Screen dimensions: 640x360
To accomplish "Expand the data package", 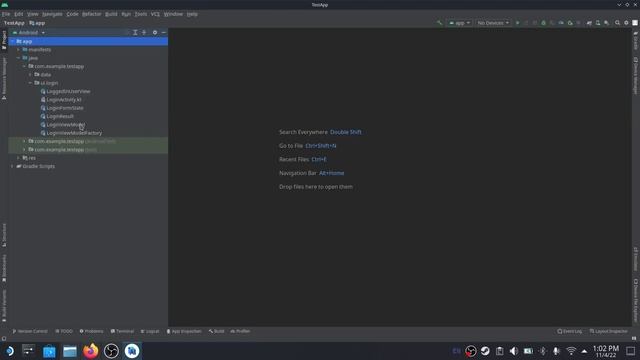I will coord(30,75).
